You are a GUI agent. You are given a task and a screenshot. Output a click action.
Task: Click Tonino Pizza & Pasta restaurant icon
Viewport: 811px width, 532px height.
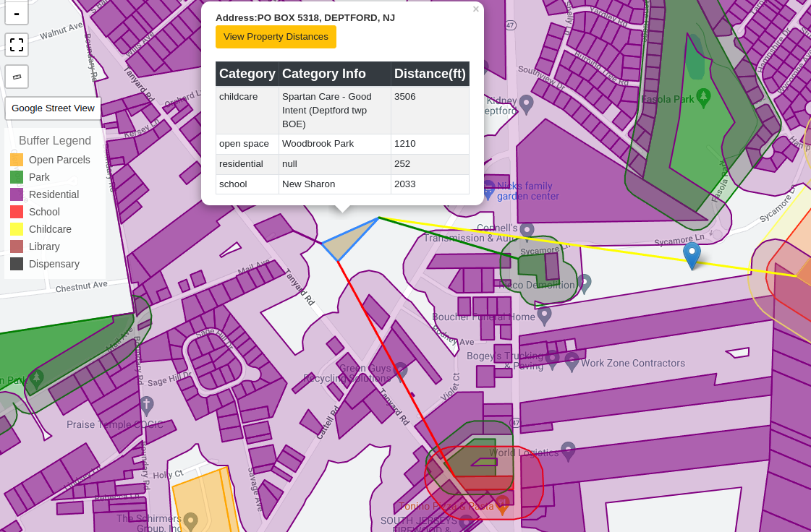[502, 504]
